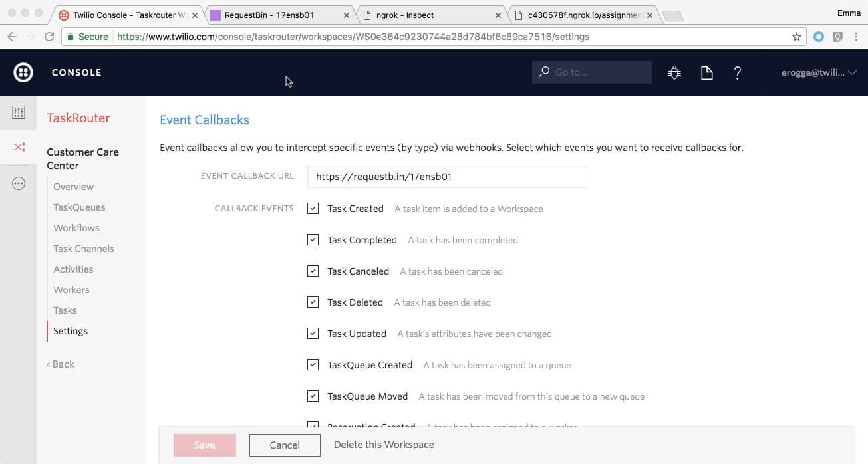Open the Debugger bug icon

[674, 73]
